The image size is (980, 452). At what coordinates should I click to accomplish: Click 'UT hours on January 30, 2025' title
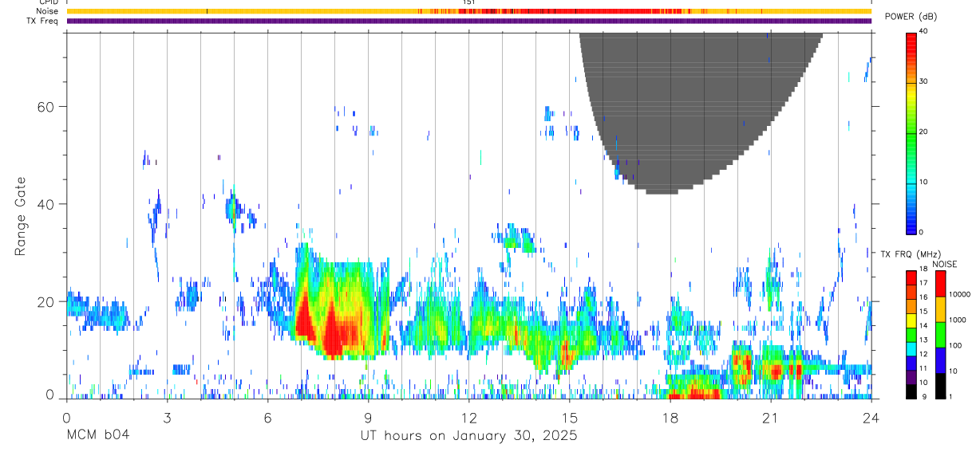point(468,436)
